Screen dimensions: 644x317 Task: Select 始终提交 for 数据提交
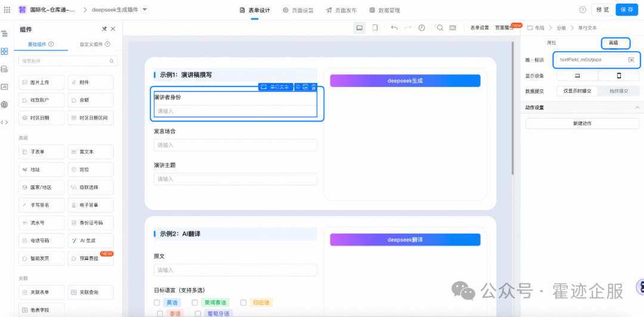pos(619,91)
